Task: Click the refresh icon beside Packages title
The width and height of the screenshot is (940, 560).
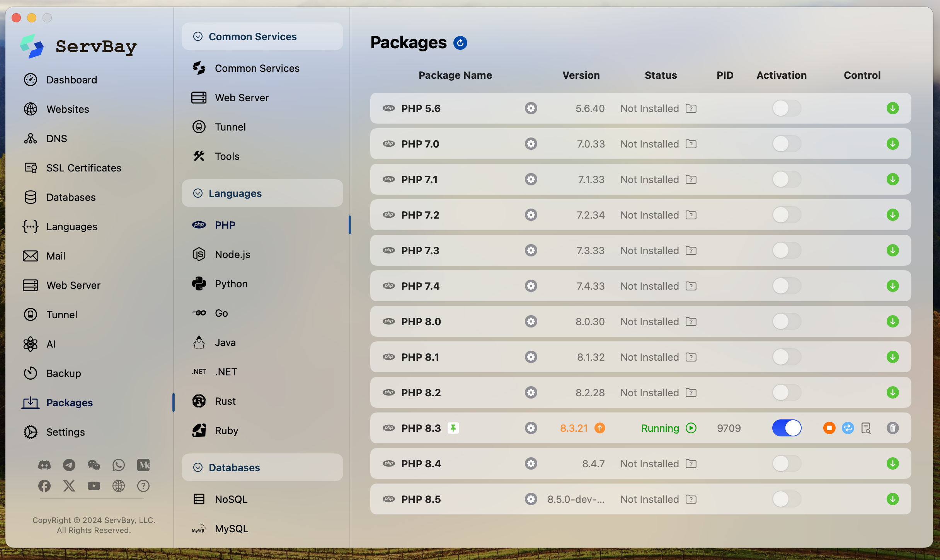Action: (x=460, y=43)
